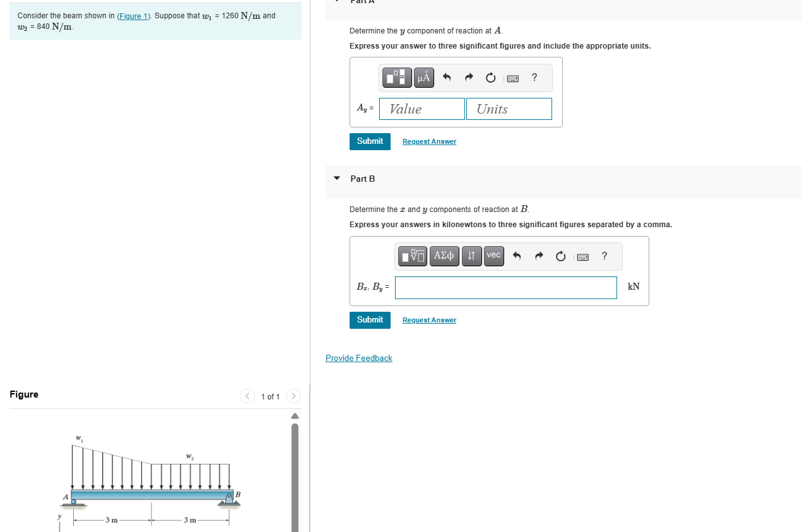Click the Bx, By answer input field
802x532 pixels.
[x=506, y=288]
